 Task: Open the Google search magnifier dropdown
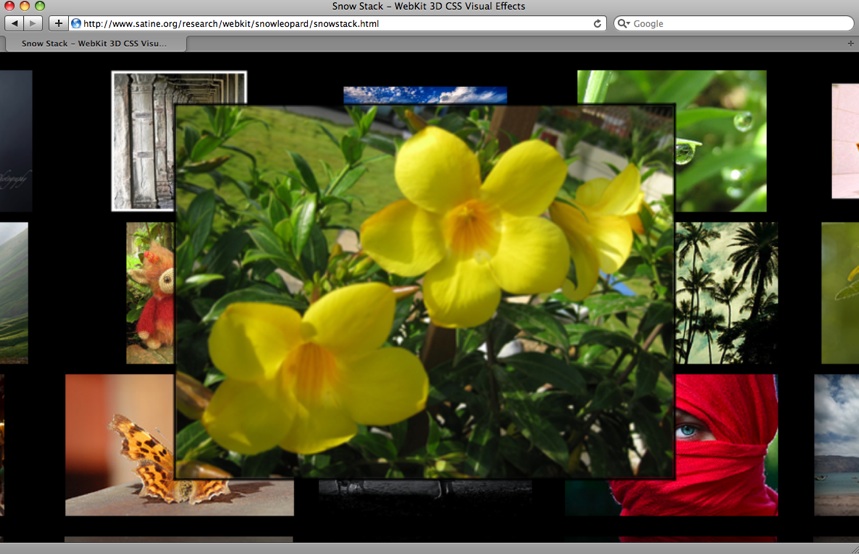pos(623,24)
